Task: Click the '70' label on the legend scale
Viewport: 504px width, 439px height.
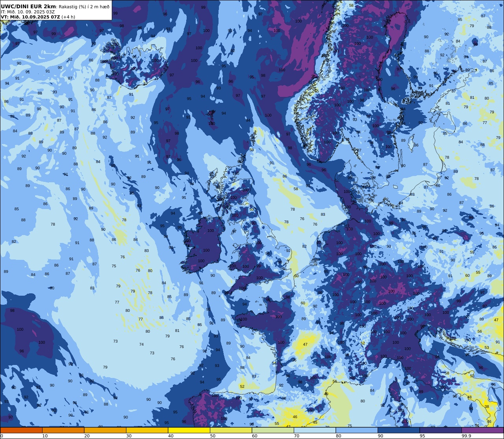Action: pyautogui.click(x=296, y=436)
